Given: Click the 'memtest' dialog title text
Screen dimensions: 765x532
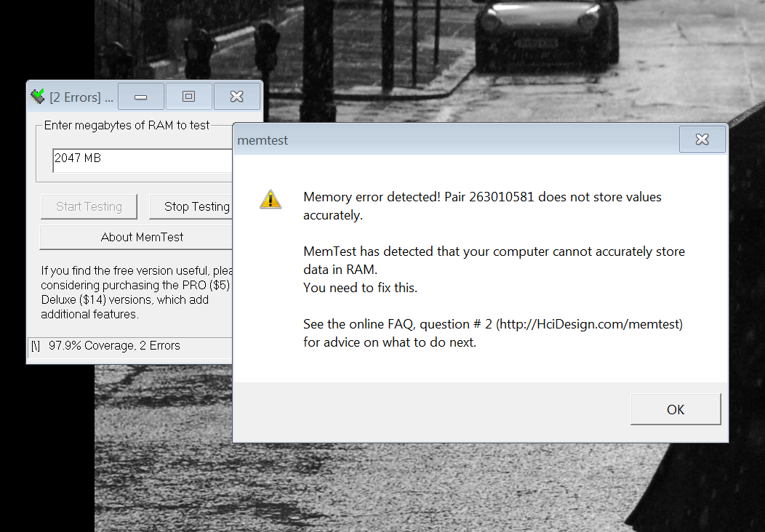Looking at the screenshot, I should point(263,140).
